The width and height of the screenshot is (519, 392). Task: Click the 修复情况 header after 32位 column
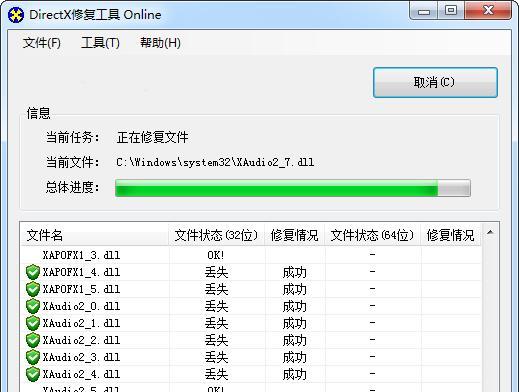click(295, 235)
